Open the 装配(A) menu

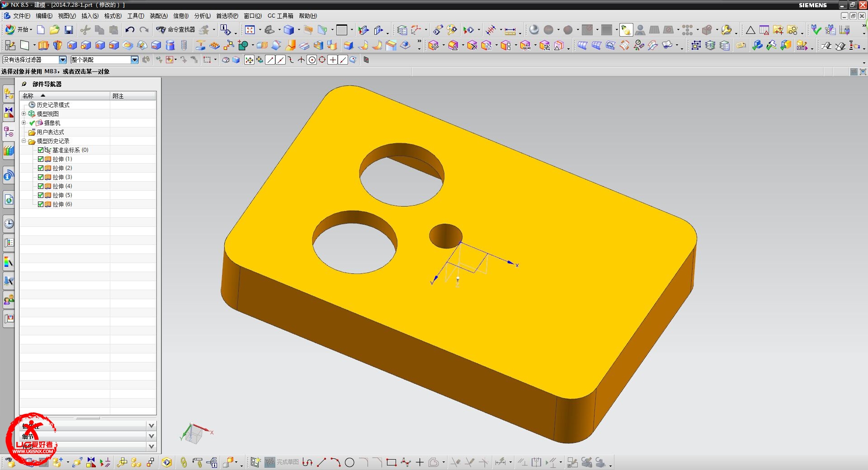point(158,16)
